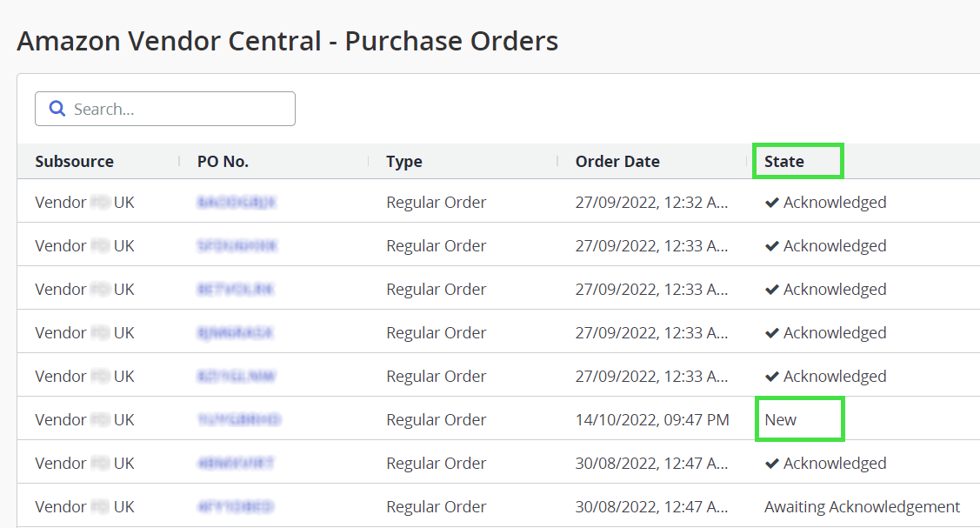Open PO link of the Awaiting Acknowledgement order

236,507
